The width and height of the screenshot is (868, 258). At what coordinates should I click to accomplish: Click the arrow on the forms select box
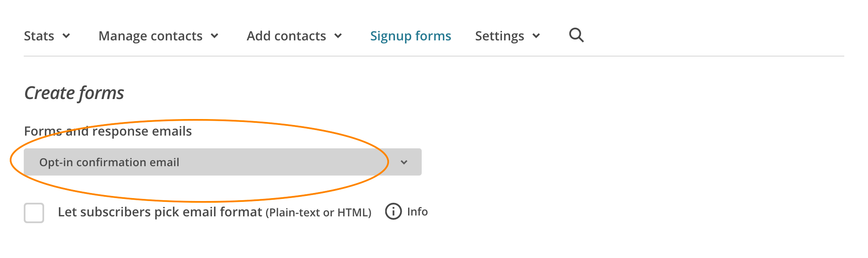click(404, 162)
